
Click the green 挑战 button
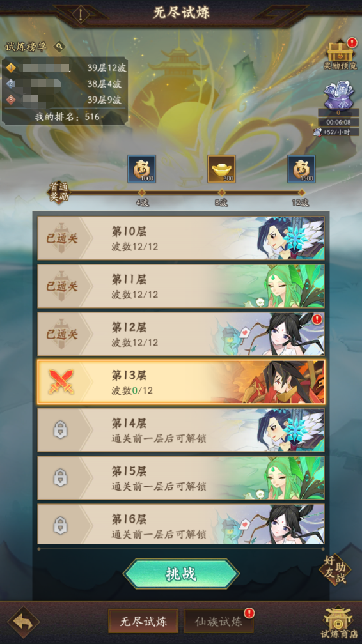click(181, 574)
